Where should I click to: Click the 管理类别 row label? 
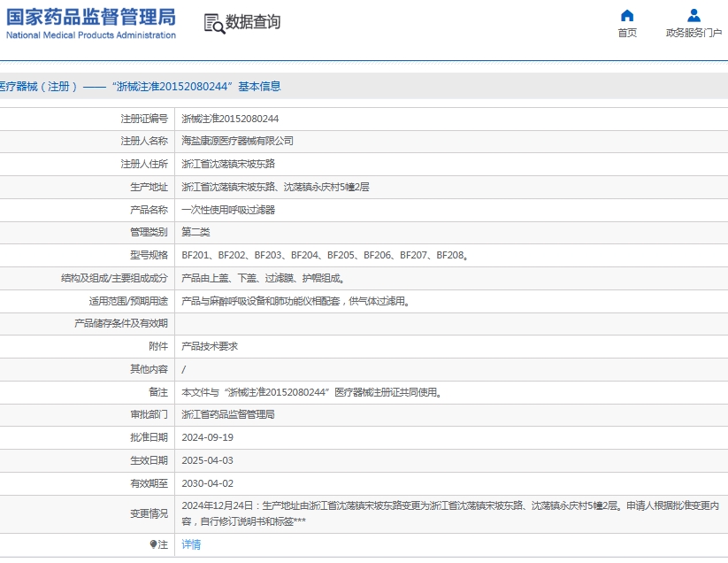(149, 232)
